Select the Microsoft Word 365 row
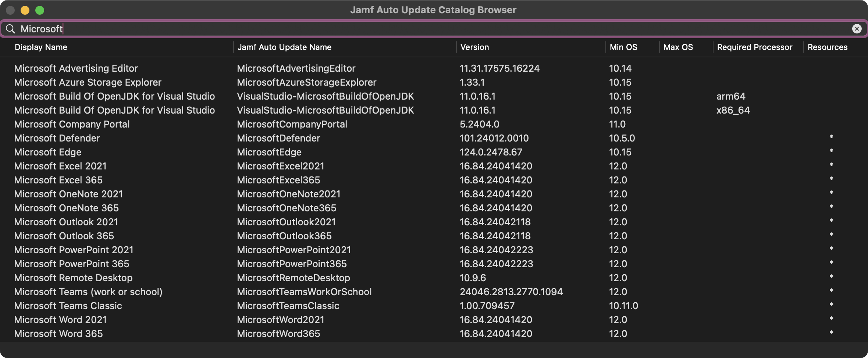868x358 pixels. [x=434, y=334]
